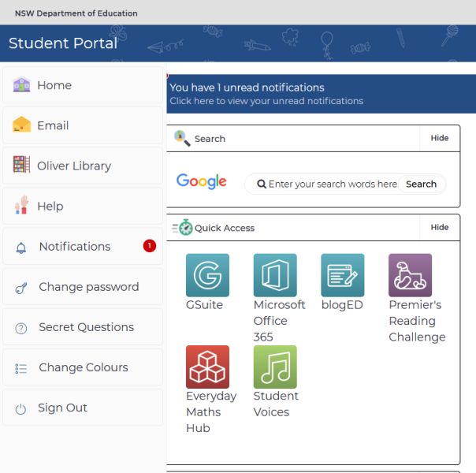Open Oliver Library menu item

click(83, 166)
